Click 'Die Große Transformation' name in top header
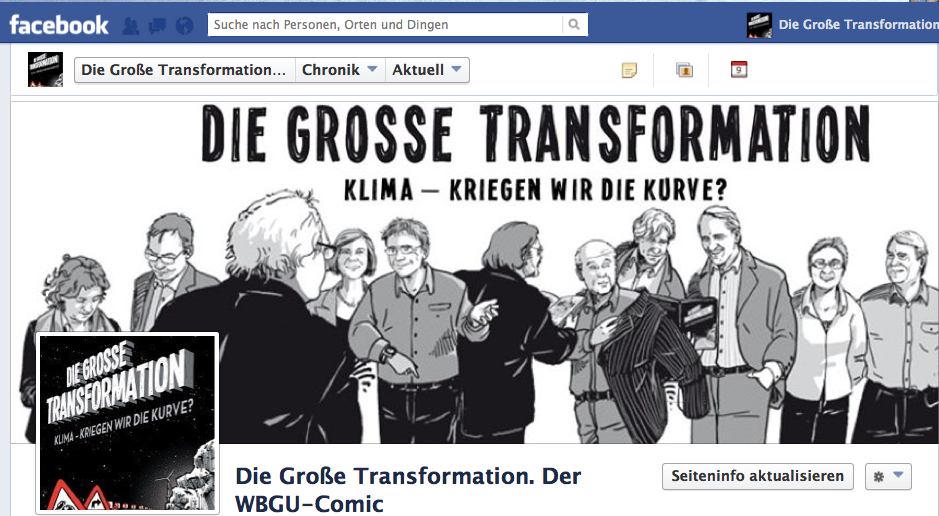The width and height of the screenshot is (939, 516). pyautogui.click(x=858, y=25)
